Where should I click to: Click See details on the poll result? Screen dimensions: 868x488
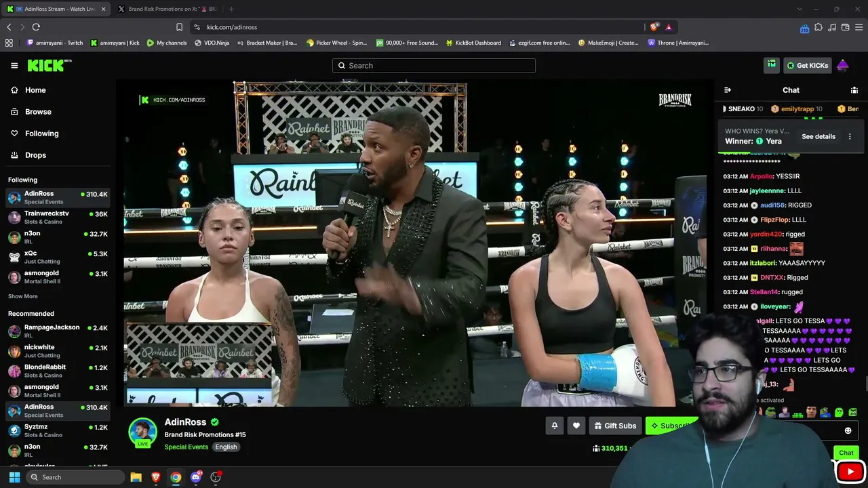coord(818,136)
